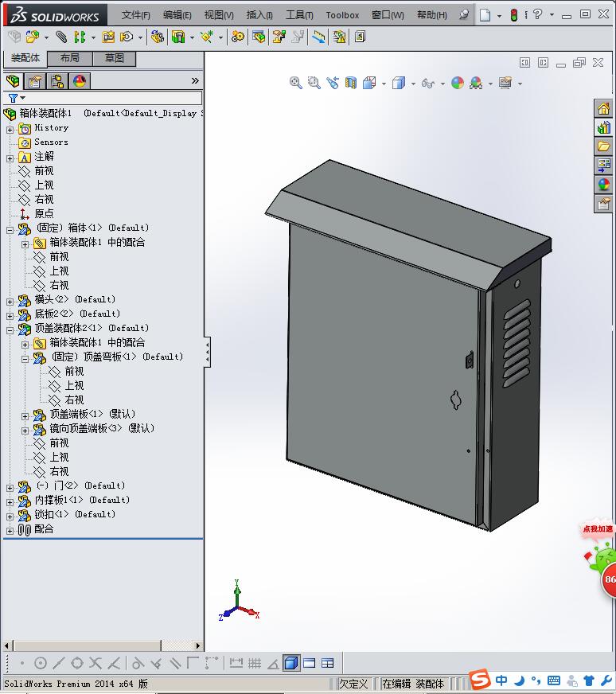Click the Linear Component Pattern icon
The height and width of the screenshot is (694, 616).
[80, 37]
